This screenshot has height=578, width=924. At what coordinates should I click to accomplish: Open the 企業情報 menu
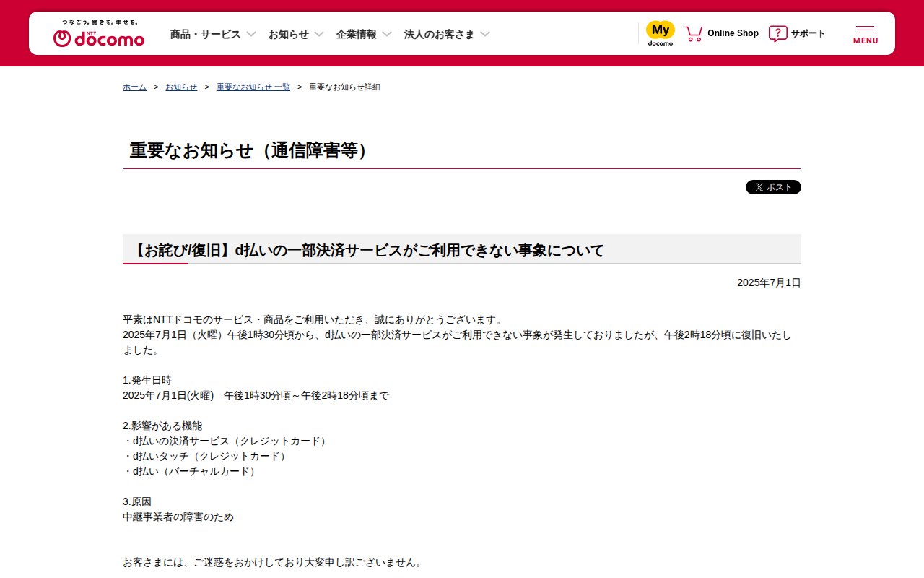pyautogui.click(x=356, y=34)
